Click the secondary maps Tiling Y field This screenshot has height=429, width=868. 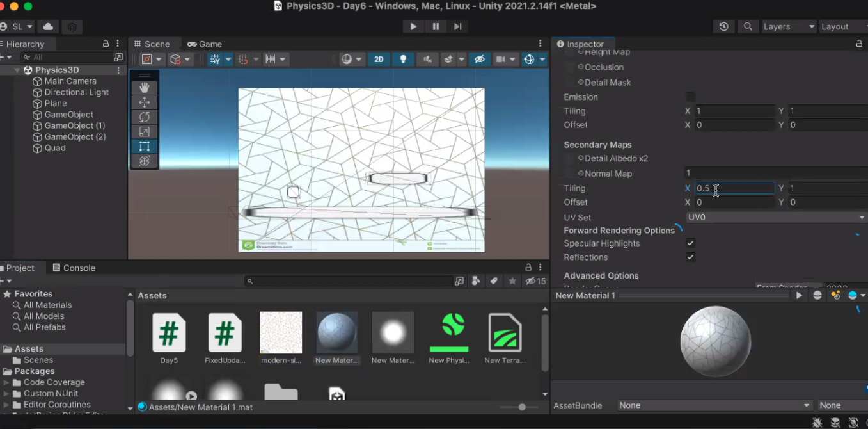tap(828, 188)
